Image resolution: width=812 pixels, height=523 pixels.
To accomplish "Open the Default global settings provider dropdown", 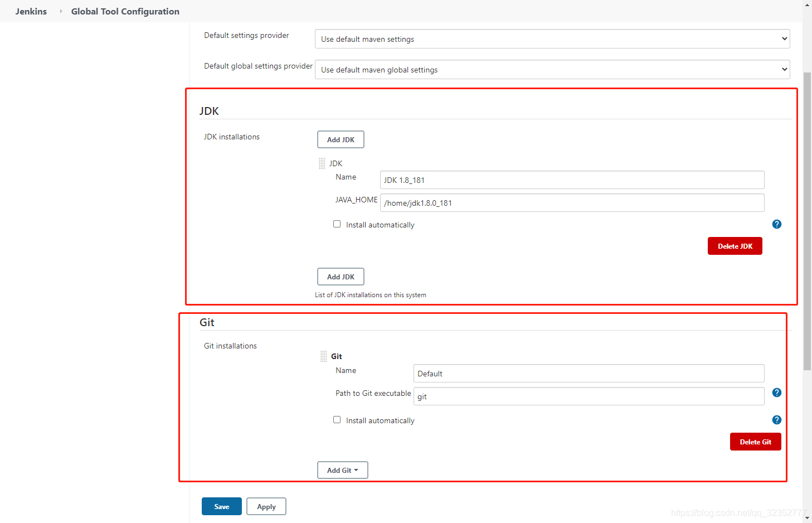I will tap(552, 70).
